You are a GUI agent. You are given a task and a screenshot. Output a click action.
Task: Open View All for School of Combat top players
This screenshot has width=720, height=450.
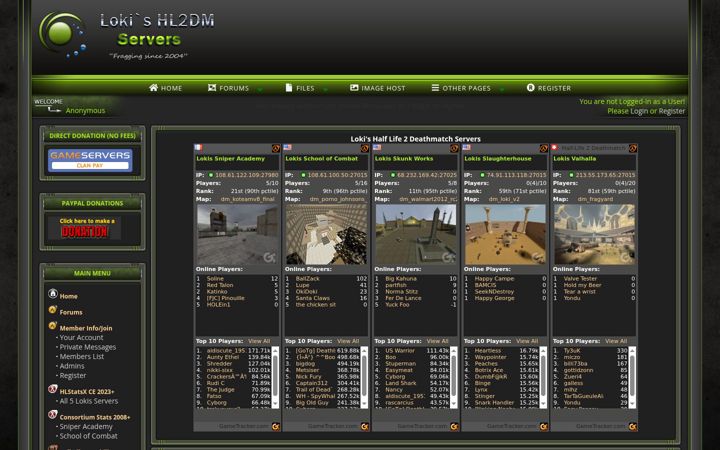(x=348, y=341)
